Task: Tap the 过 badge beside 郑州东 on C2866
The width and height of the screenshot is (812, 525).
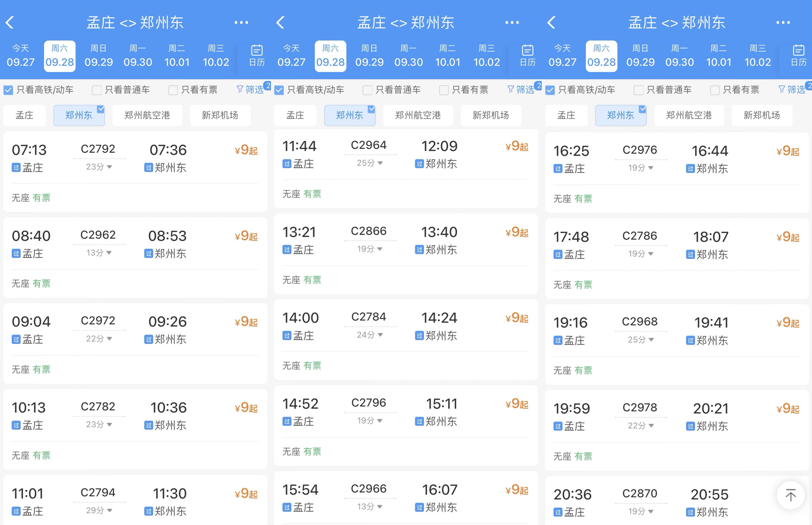Action: [419, 250]
